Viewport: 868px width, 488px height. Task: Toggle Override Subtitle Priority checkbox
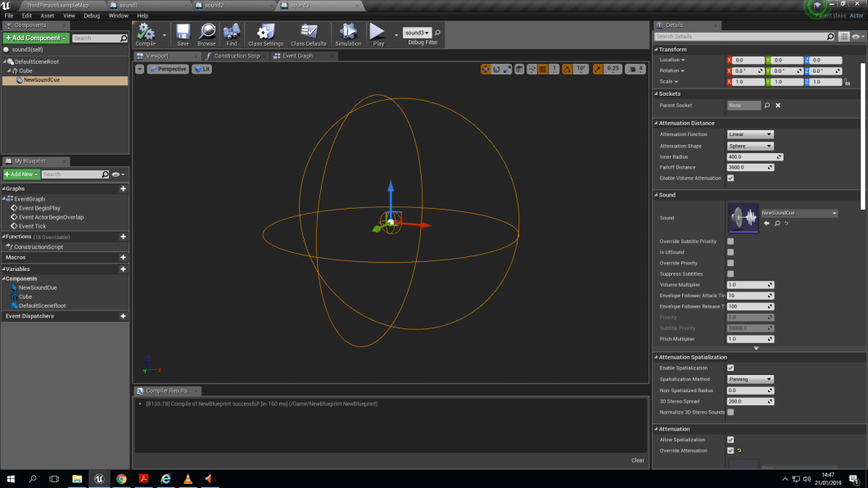click(730, 242)
